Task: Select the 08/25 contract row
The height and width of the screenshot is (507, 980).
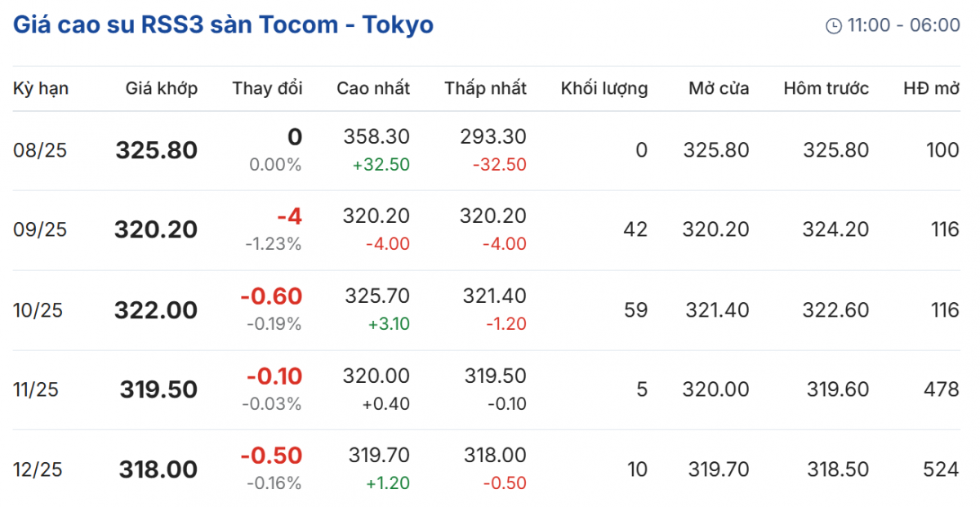Action: click(x=40, y=150)
